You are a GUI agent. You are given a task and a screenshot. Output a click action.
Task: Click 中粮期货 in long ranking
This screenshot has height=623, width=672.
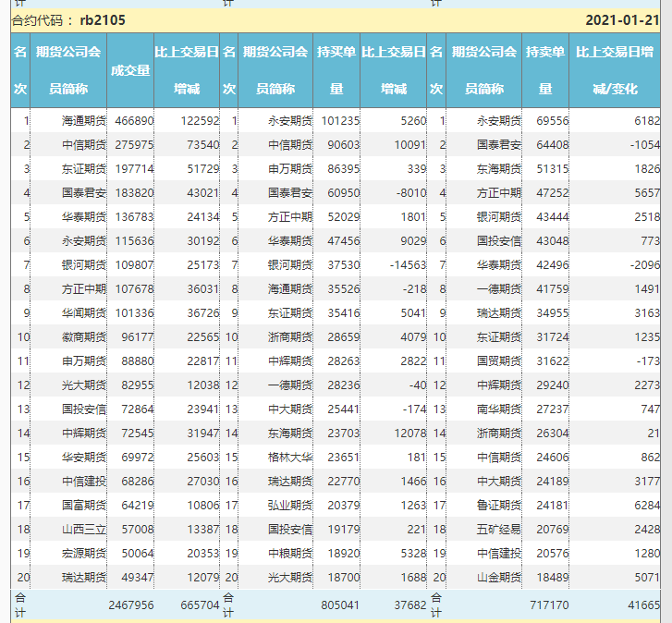(x=290, y=553)
